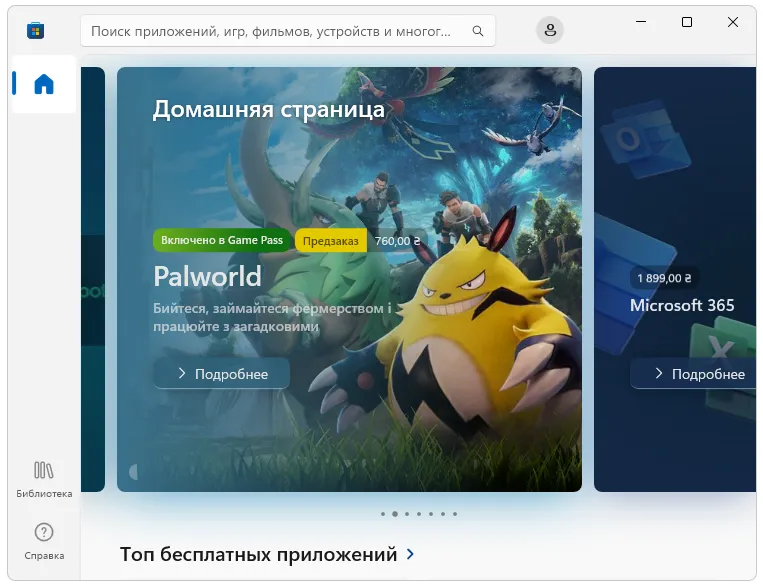Click the 1 899,00 ₴ price label

coord(664,278)
